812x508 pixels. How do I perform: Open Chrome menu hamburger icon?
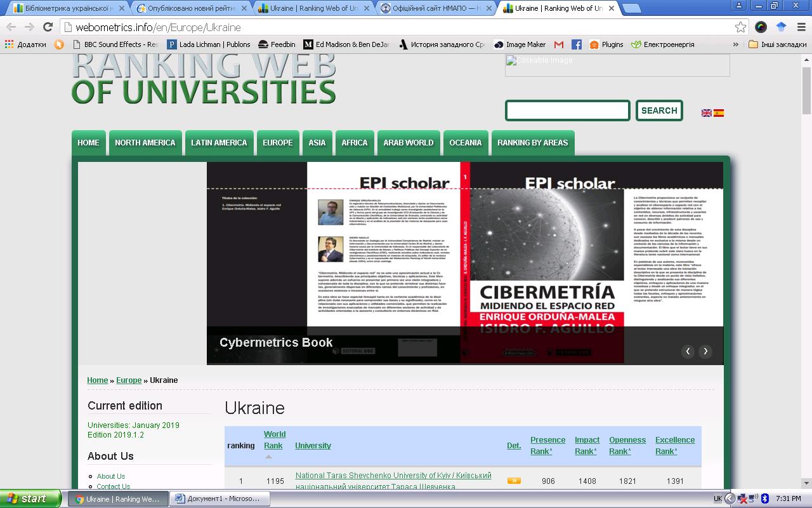tap(801, 27)
